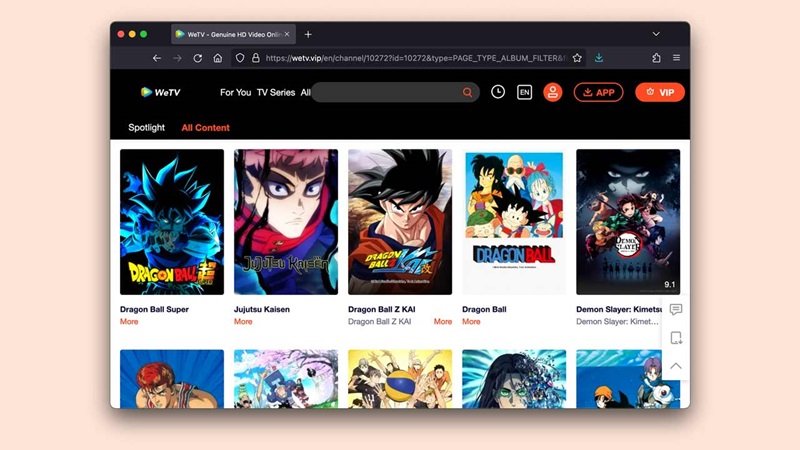Click the APP download button
800x450 pixels.
tap(598, 92)
